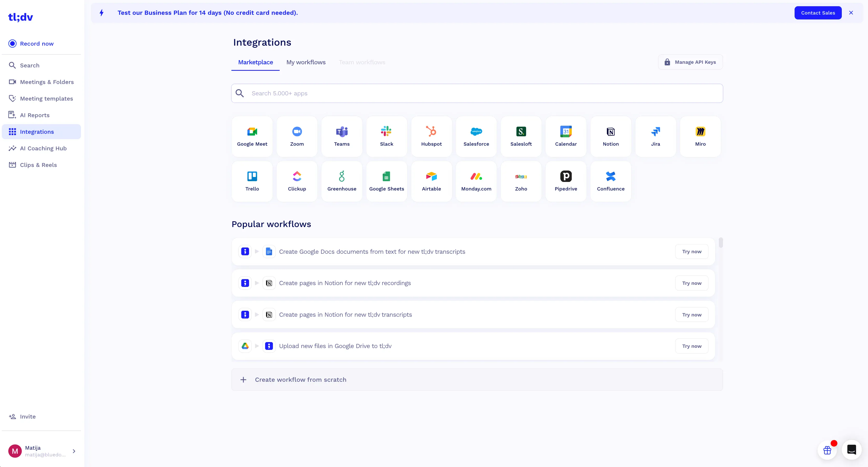Choose the Hubspot integration

click(431, 136)
